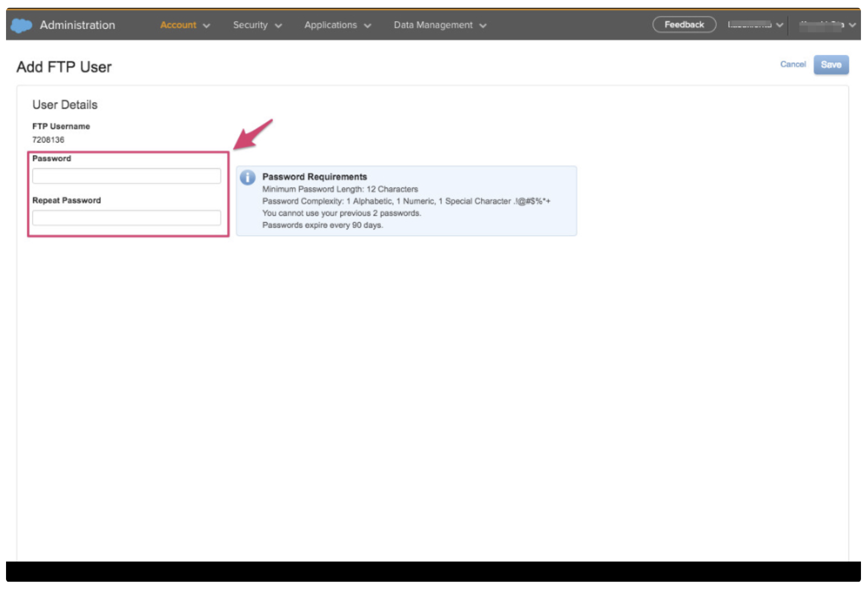
Task: Click the Password Requirements heading
Action: coord(314,177)
